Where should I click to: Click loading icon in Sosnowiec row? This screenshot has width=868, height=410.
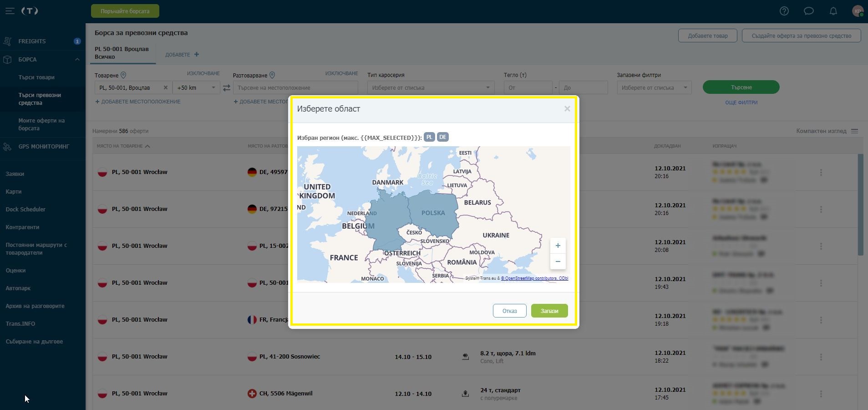tap(465, 357)
